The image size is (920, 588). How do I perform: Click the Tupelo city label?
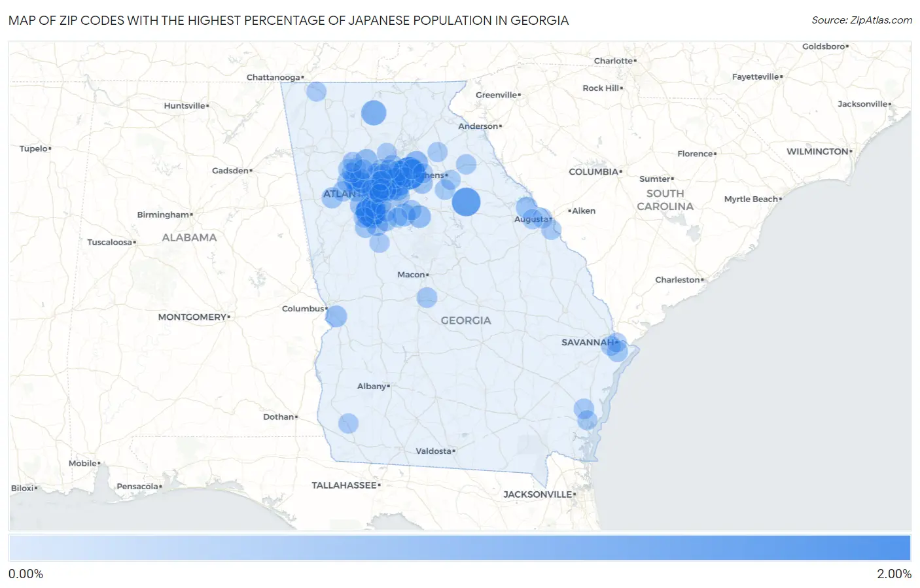pos(34,149)
